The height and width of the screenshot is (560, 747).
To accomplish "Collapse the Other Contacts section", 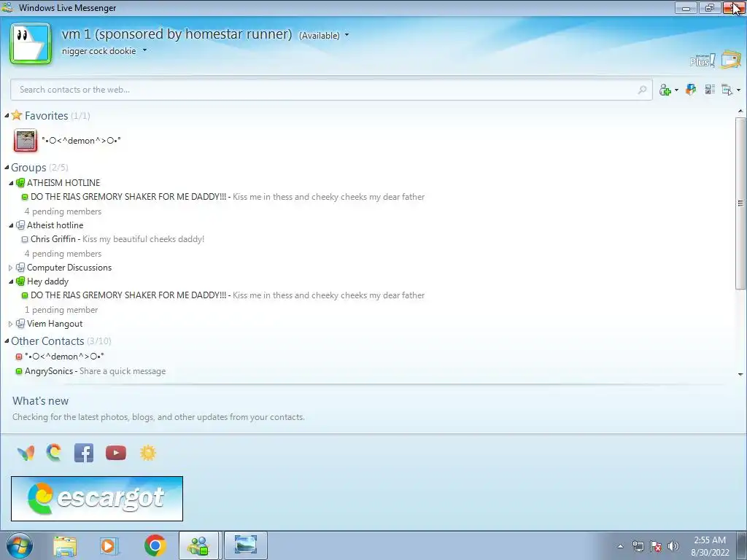I will pyautogui.click(x=7, y=341).
